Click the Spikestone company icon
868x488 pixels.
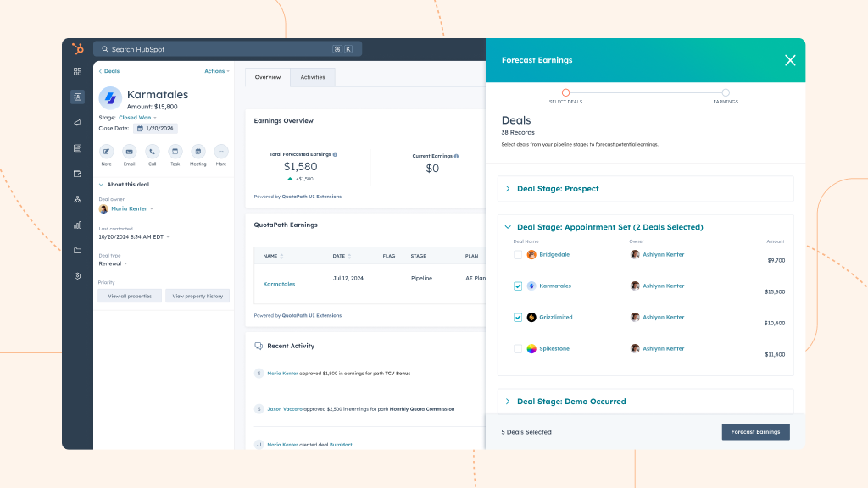pyautogui.click(x=531, y=348)
